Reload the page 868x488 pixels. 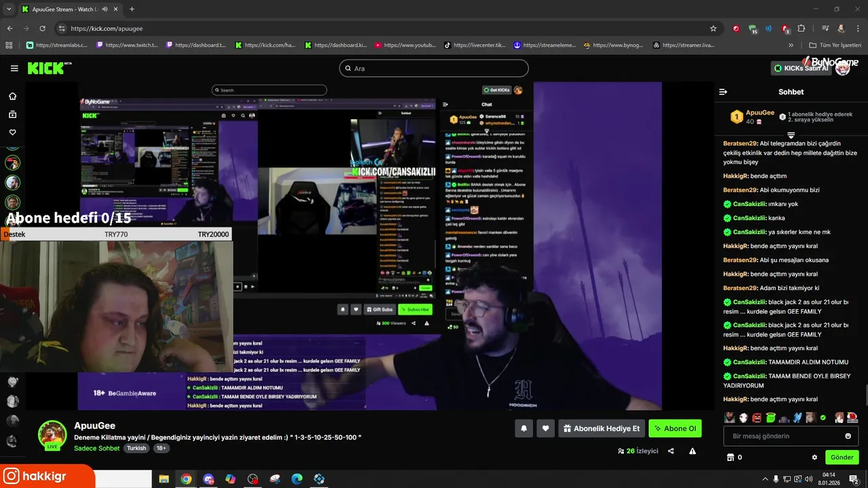click(x=42, y=28)
